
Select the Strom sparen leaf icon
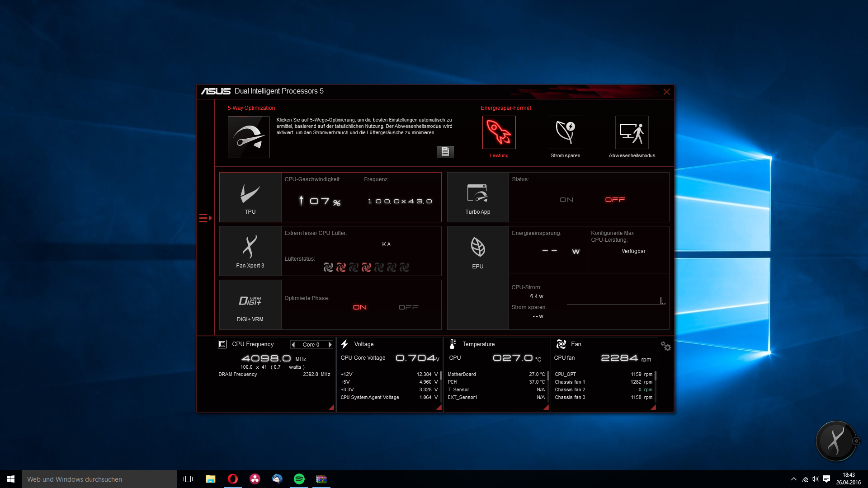click(x=565, y=132)
